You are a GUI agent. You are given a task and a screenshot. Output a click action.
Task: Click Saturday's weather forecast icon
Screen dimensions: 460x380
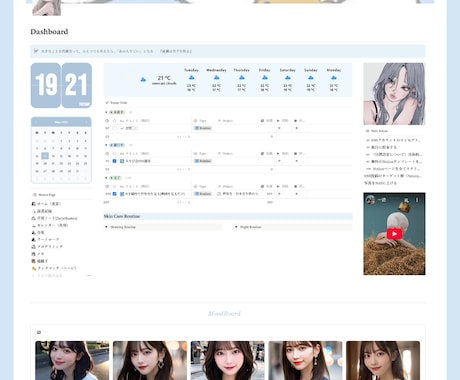288,78
